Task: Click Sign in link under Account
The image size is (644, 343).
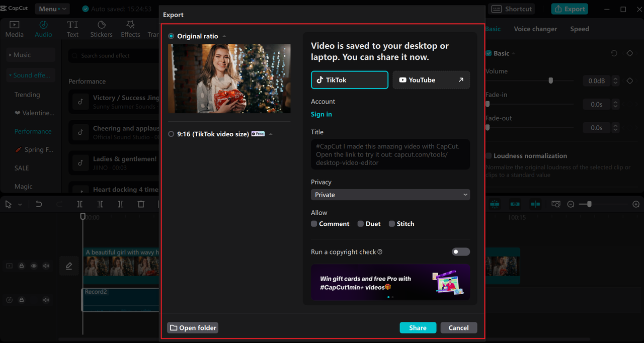Action: (x=321, y=114)
